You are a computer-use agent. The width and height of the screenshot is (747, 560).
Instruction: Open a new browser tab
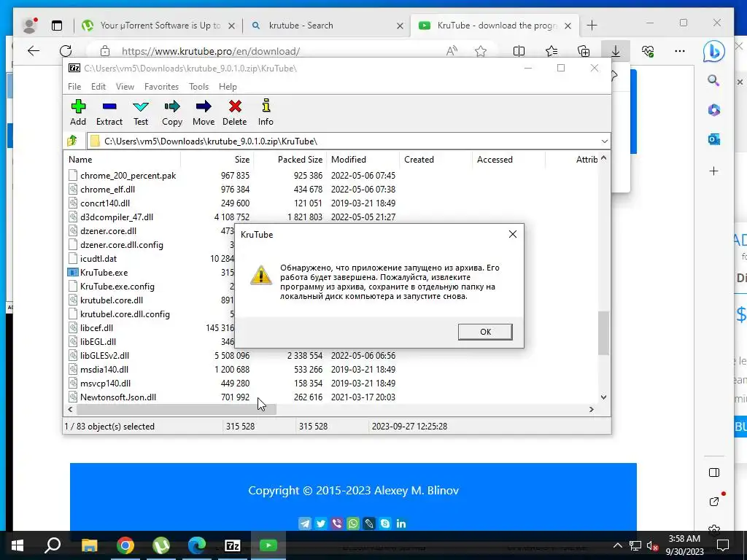pyautogui.click(x=592, y=26)
